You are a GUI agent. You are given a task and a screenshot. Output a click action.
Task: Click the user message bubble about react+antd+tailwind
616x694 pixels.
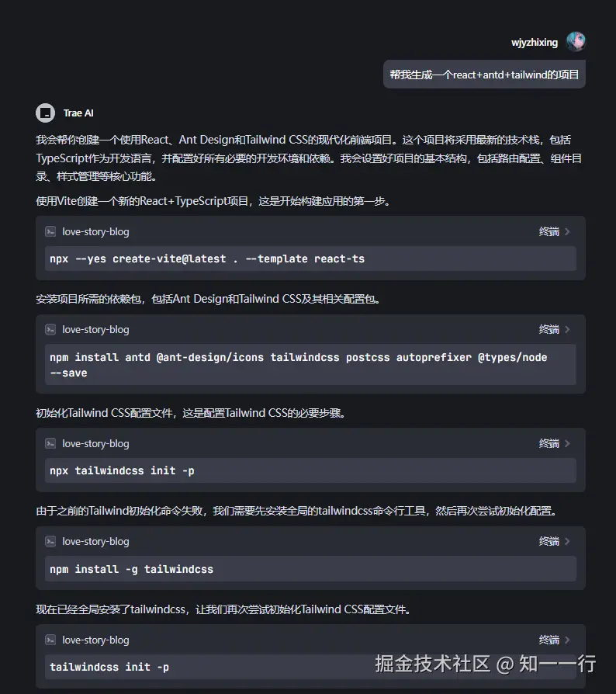pyautogui.click(x=484, y=75)
